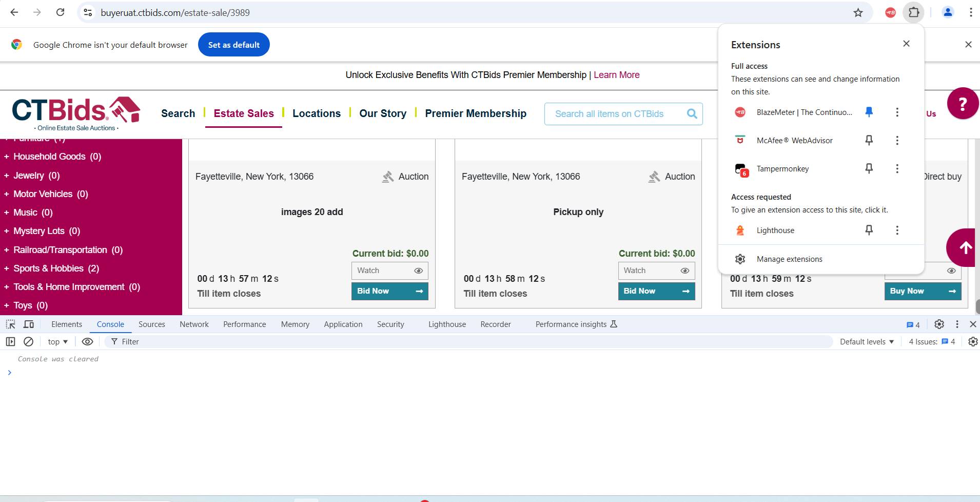Open DevTools settings gear icon
The height and width of the screenshot is (502, 980).
pos(939,324)
